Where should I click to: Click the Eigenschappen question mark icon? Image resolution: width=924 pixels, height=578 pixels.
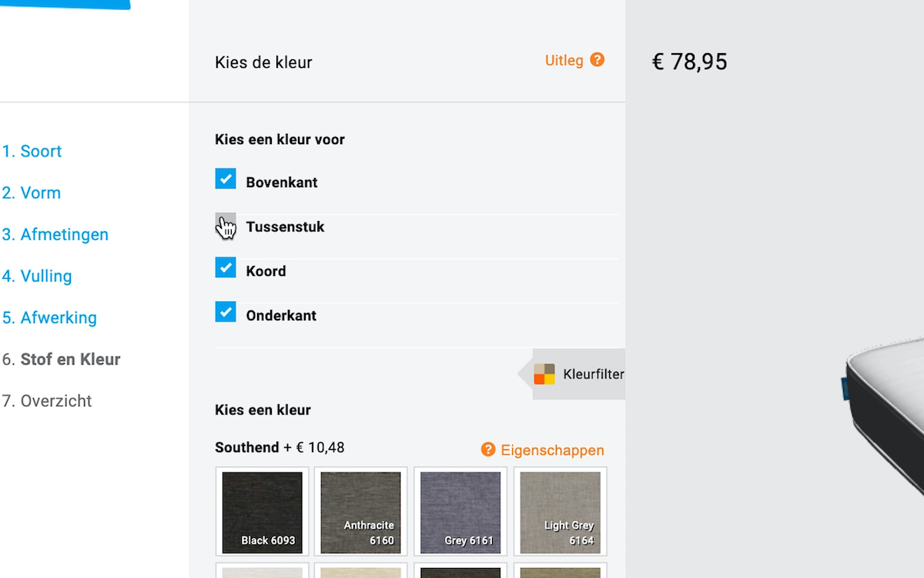tap(488, 449)
